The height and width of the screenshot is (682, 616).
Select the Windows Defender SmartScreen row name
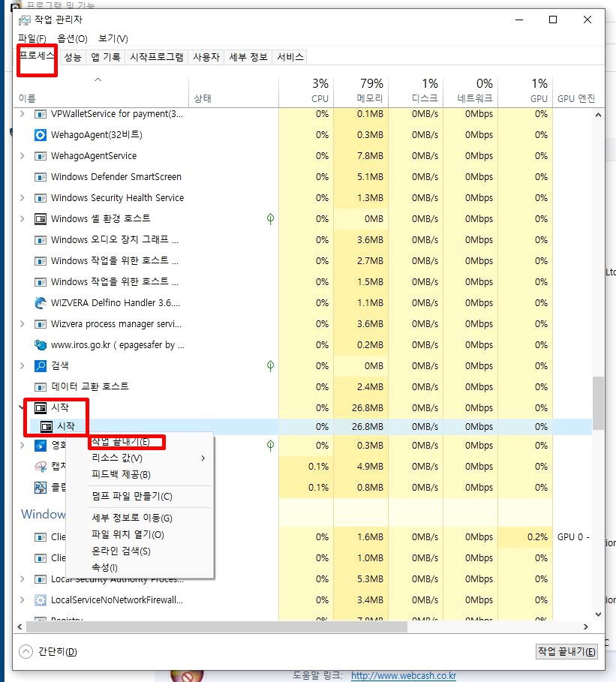[116, 177]
